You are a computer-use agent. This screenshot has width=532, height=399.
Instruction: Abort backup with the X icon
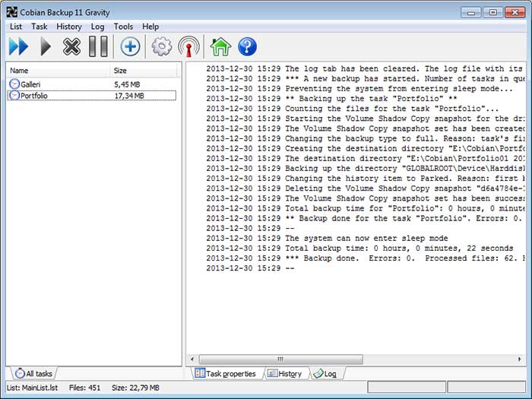[x=71, y=46]
